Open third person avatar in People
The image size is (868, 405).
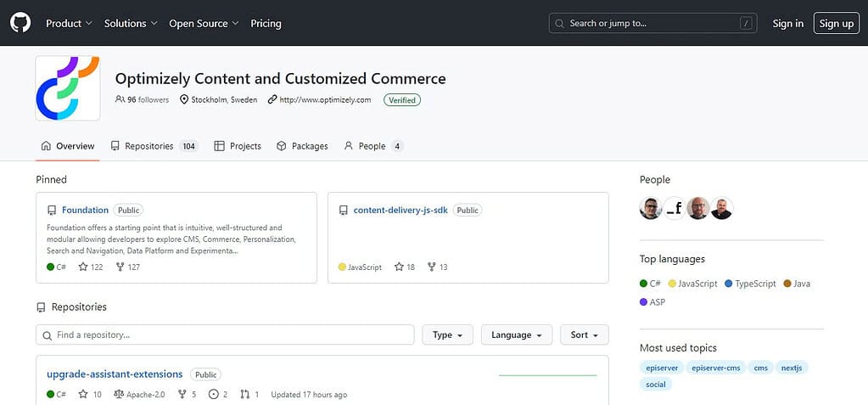pyautogui.click(x=698, y=208)
